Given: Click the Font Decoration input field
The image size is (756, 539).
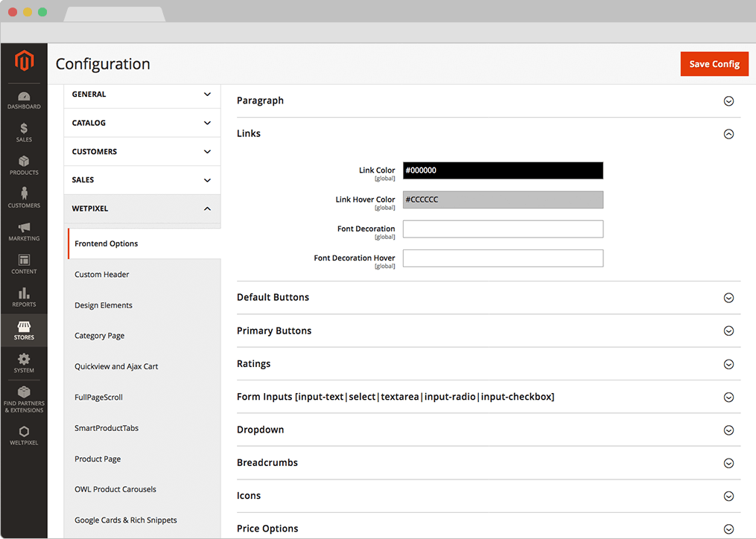Looking at the screenshot, I should point(503,229).
